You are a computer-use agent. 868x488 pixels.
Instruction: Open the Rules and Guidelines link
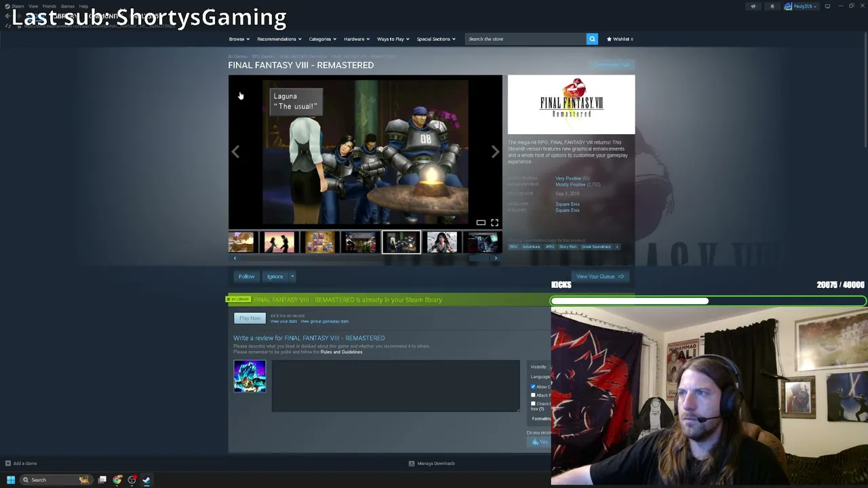(341, 352)
